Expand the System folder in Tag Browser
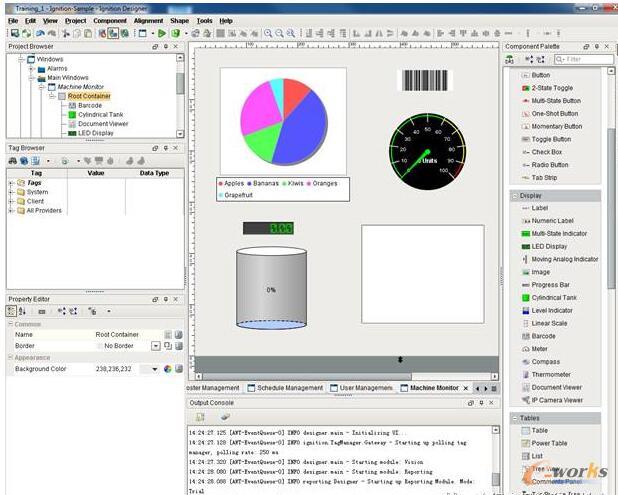618x495 pixels. tap(11, 192)
